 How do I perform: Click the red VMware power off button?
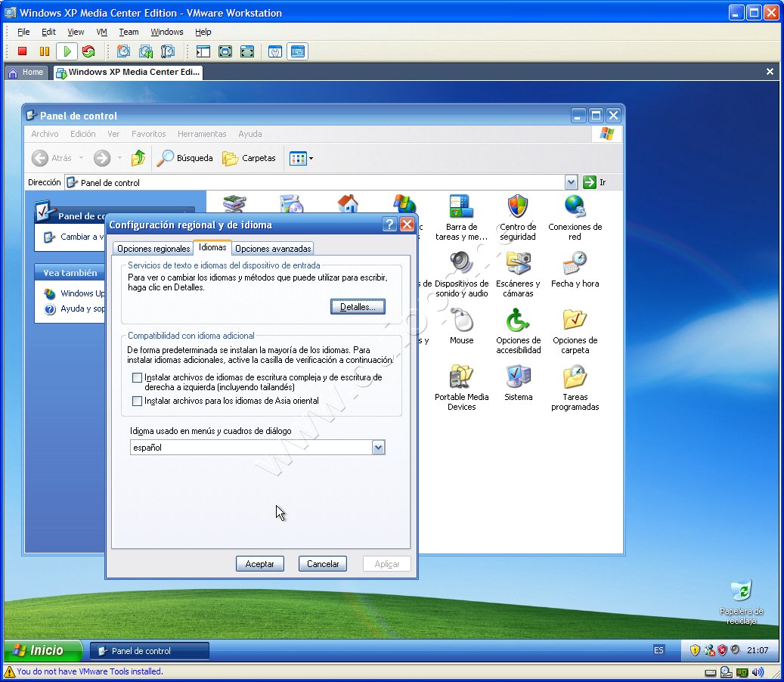tap(22, 51)
